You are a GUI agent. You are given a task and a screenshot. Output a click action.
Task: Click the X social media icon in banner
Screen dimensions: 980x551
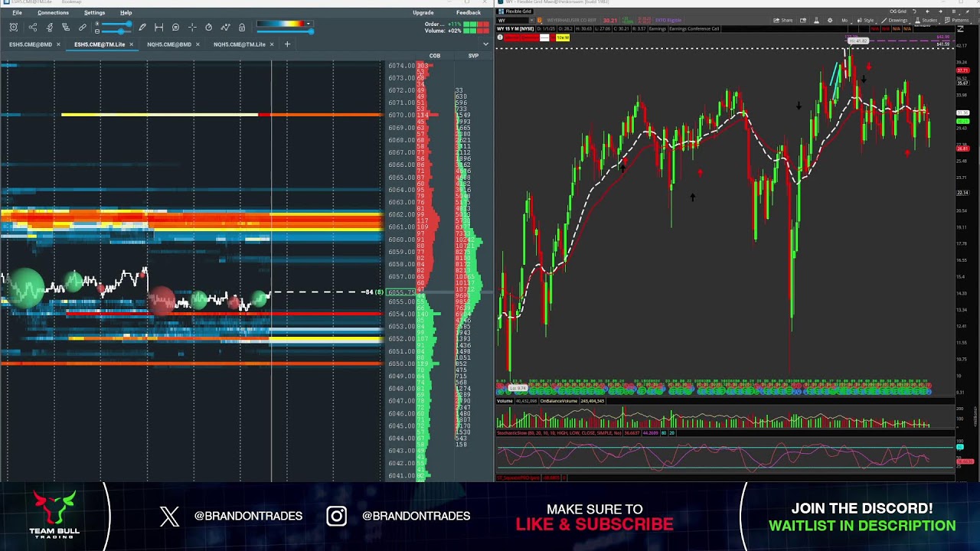[169, 517]
